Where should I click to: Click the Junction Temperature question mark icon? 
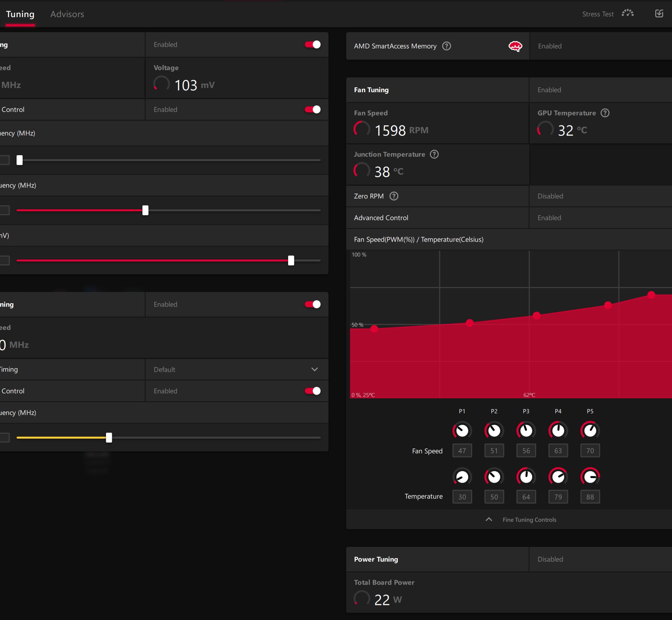tap(434, 154)
